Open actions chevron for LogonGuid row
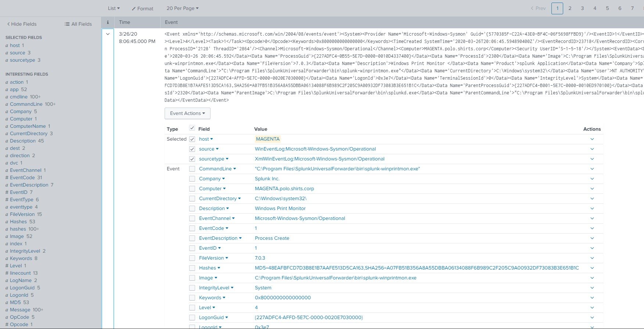Viewport: 644px width, 329px height. click(x=592, y=318)
